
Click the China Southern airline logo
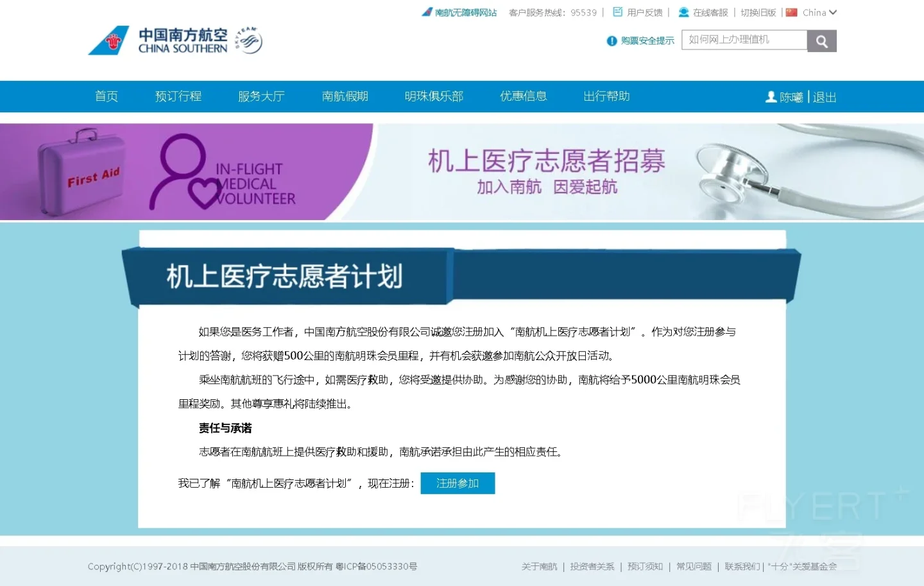point(158,40)
